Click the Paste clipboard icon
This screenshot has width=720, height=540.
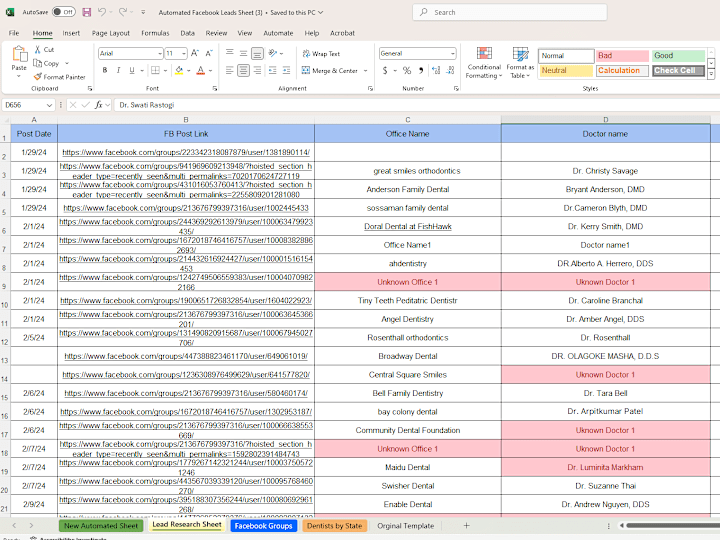[19, 54]
